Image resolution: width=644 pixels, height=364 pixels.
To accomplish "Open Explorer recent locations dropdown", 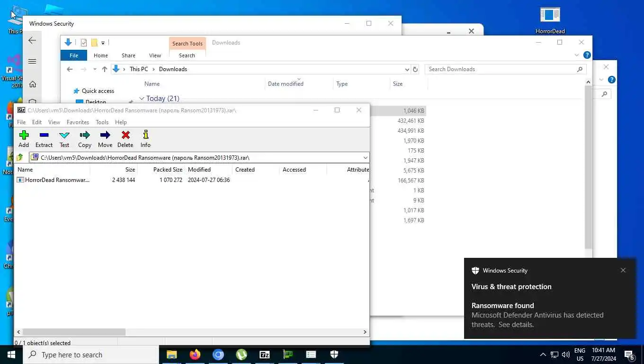I will pyautogui.click(x=95, y=69).
